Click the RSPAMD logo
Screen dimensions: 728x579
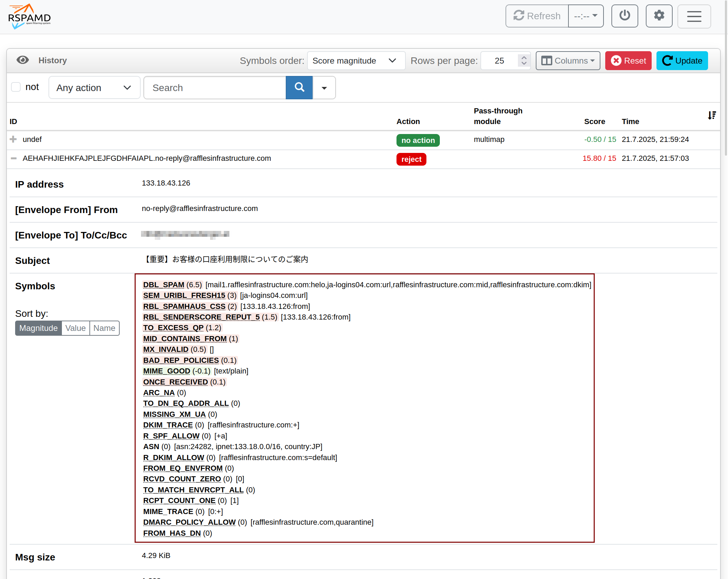pyautogui.click(x=30, y=16)
